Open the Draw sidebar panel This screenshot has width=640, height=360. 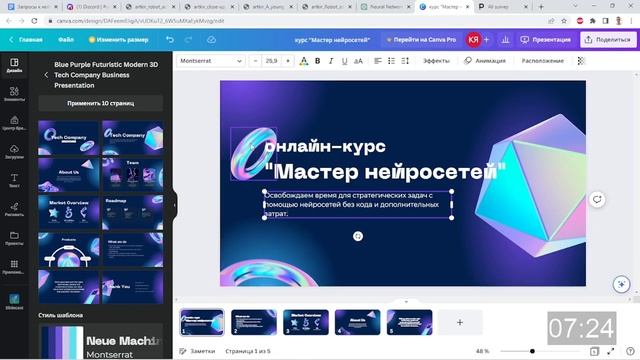14,209
